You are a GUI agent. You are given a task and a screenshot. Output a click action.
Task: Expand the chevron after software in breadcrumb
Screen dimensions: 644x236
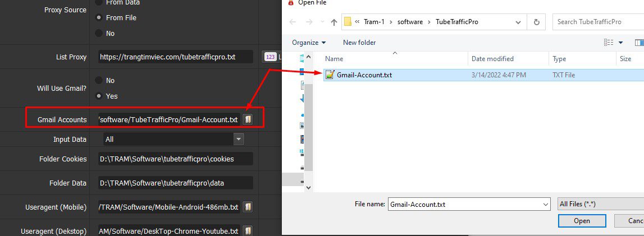point(429,22)
